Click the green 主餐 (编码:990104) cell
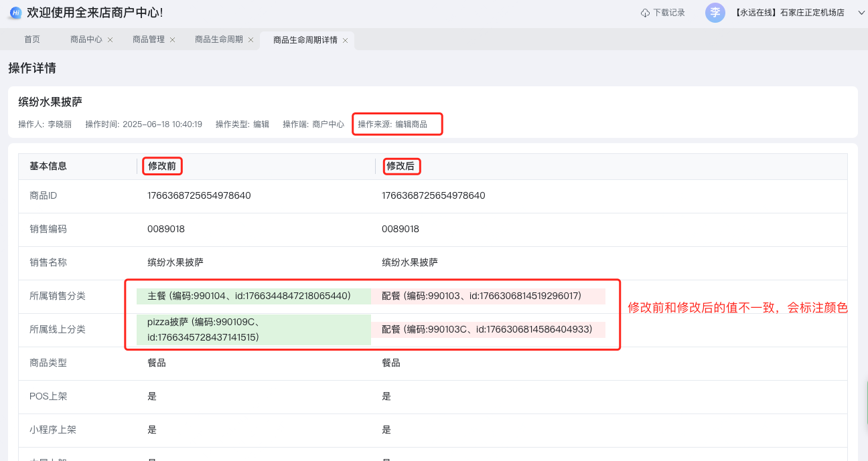Screen dimensions: 868x461 click(x=254, y=296)
